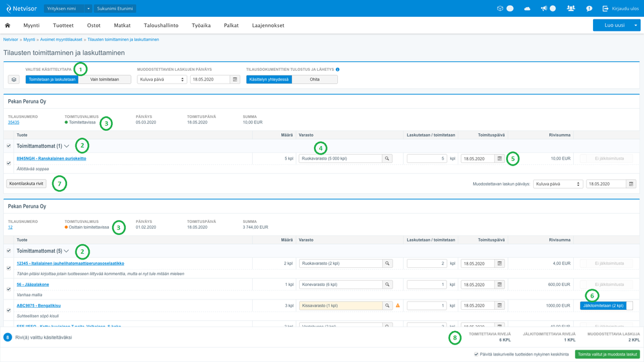This screenshot has width=644, height=362.
Task: Click the Koontilaskuta rivit button
Action: pyautogui.click(x=26, y=184)
